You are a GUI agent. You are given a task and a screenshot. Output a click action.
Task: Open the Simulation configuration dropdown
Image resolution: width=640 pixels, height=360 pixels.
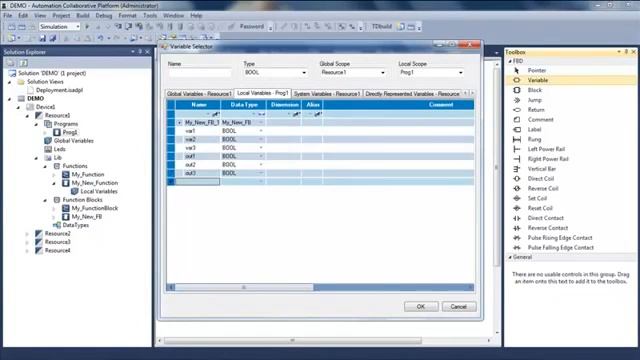tap(78, 27)
